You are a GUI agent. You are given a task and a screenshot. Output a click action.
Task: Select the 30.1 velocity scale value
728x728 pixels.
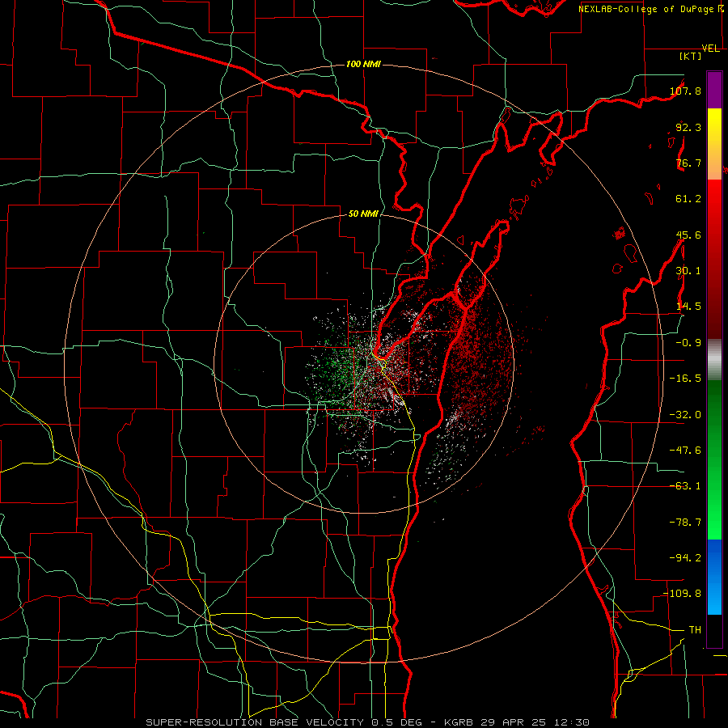pyautogui.click(x=688, y=271)
